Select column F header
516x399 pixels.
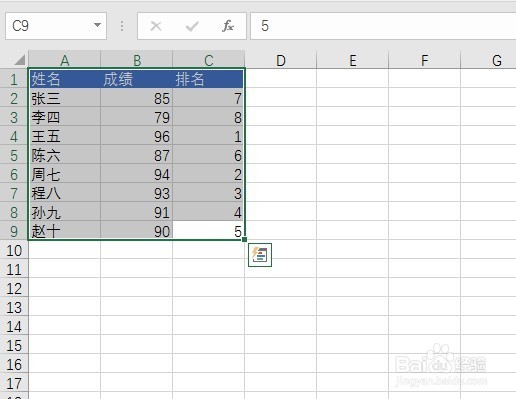click(425, 60)
